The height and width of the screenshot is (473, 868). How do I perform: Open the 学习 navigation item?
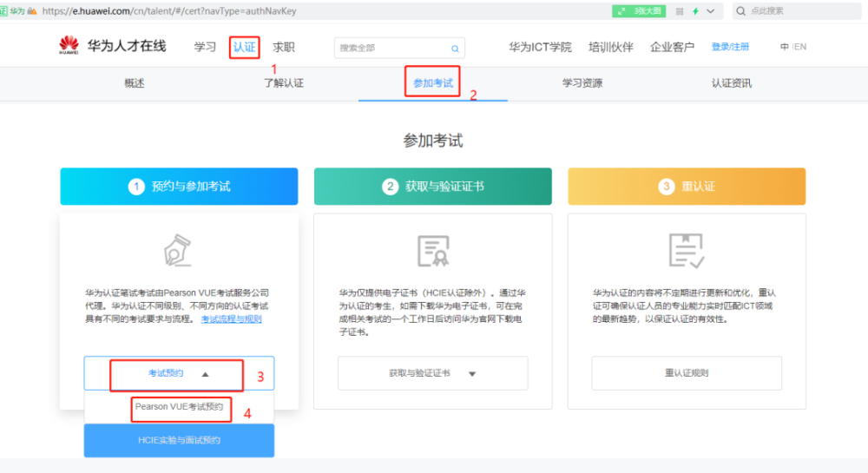pyautogui.click(x=205, y=47)
